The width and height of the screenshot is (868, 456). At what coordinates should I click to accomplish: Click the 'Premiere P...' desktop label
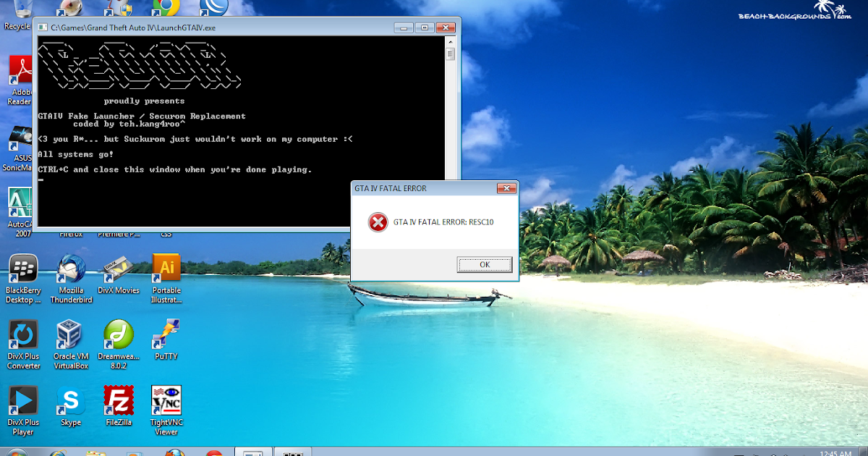pos(119,234)
